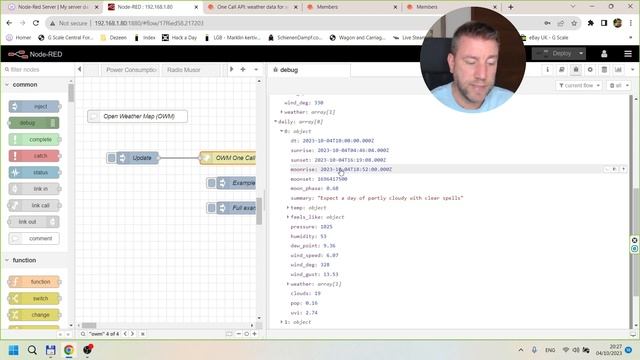The height and width of the screenshot is (360, 640).
Task: Click the canvas horizontal scrollbar thumb
Action: point(89,326)
